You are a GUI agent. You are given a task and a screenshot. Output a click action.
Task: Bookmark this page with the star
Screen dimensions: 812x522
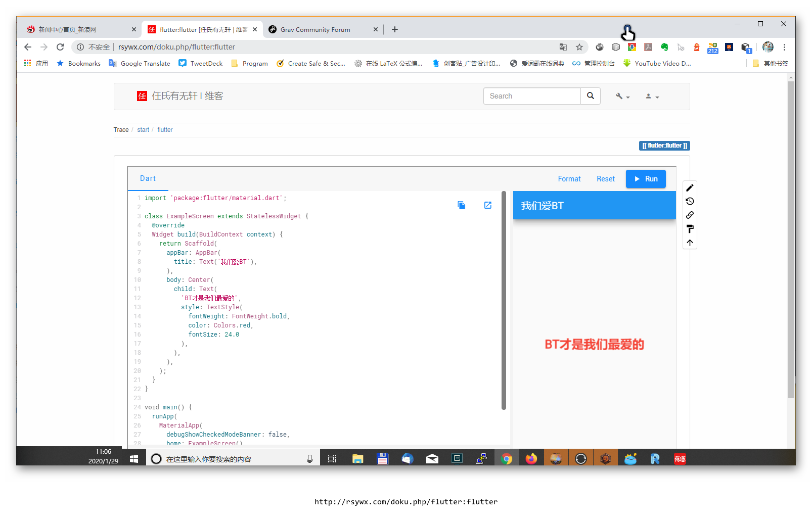[579, 47]
